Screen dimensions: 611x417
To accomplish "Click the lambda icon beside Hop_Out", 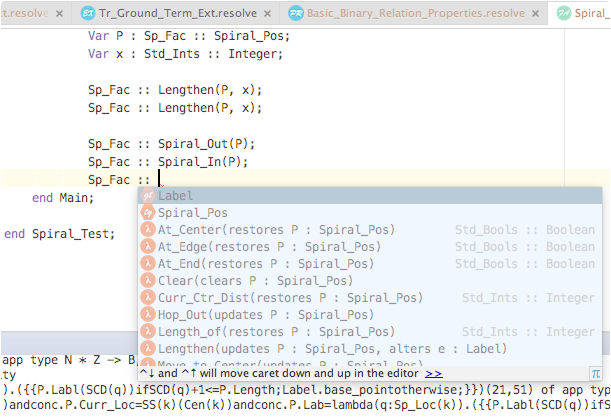I will tap(148, 315).
